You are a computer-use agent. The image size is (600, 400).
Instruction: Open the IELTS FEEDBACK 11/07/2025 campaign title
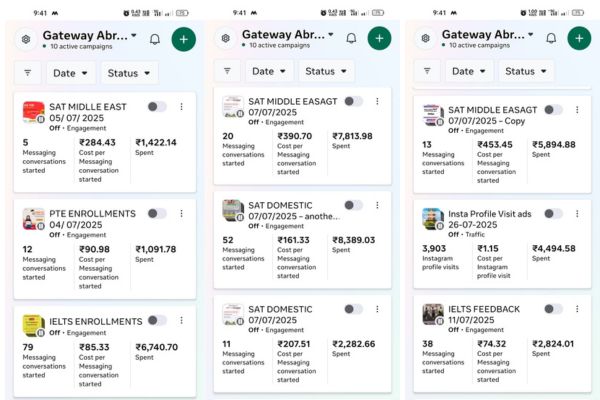[484, 314]
